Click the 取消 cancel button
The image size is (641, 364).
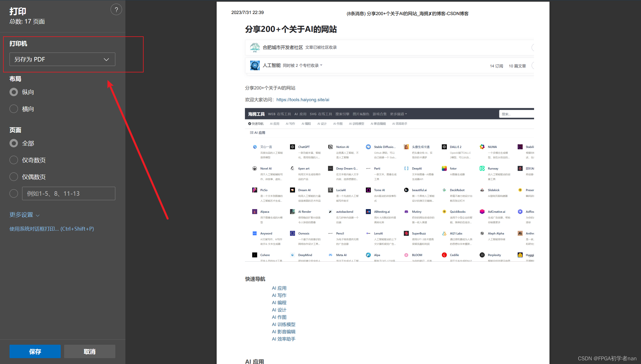click(90, 351)
